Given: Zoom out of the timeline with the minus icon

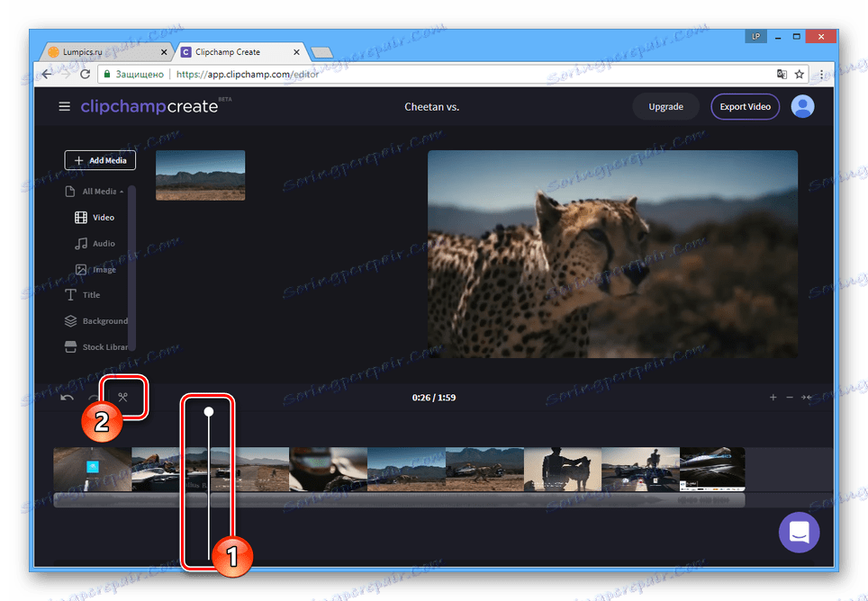Looking at the screenshot, I should pyautogui.click(x=790, y=397).
